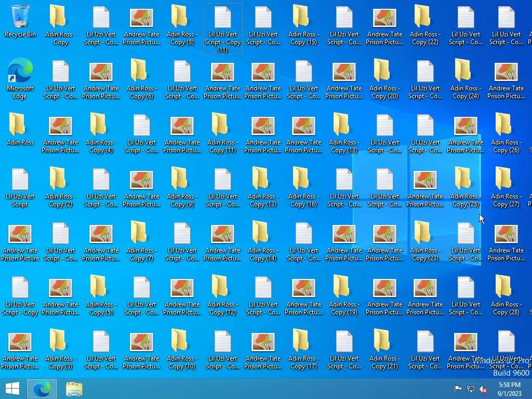Select Adin Ross - Copy (8) folder
Screen dimensions: 532x399
[182, 25]
